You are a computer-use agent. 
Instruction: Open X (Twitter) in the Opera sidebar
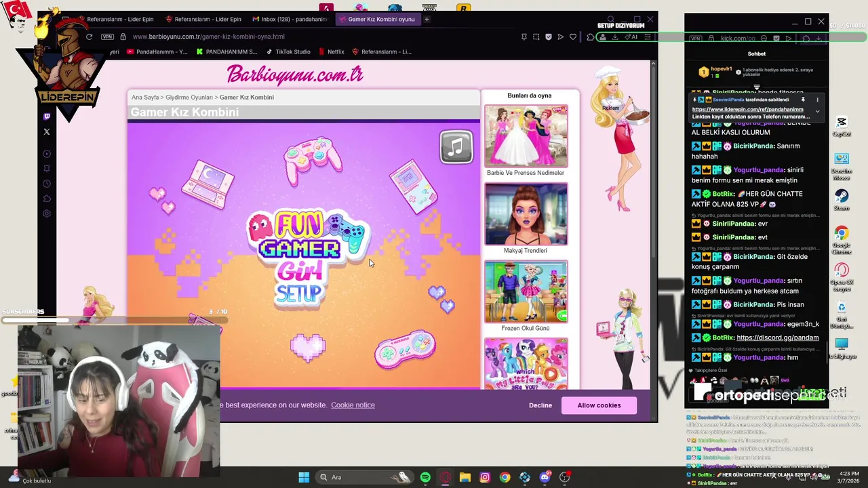[x=47, y=131]
